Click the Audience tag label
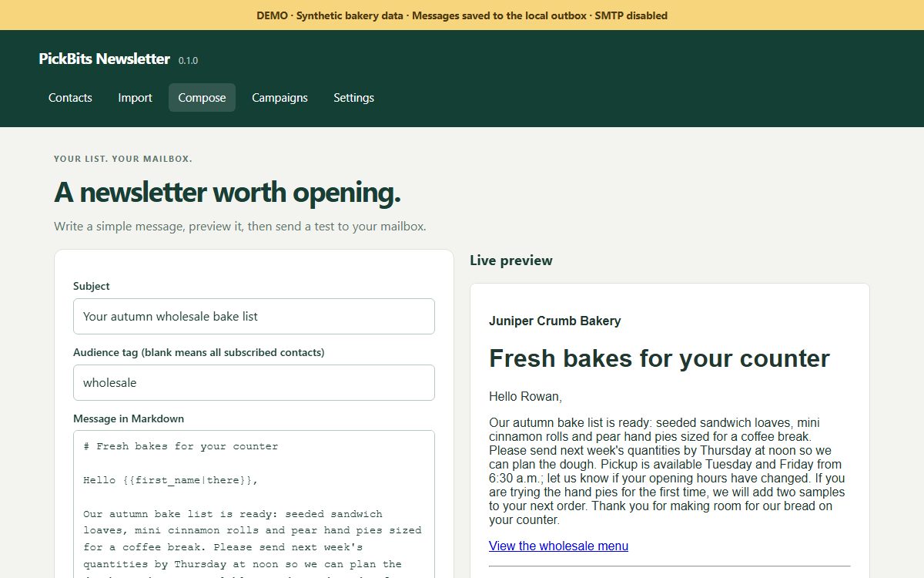This screenshot has height=578, width=924. click(x=199, y=352)
